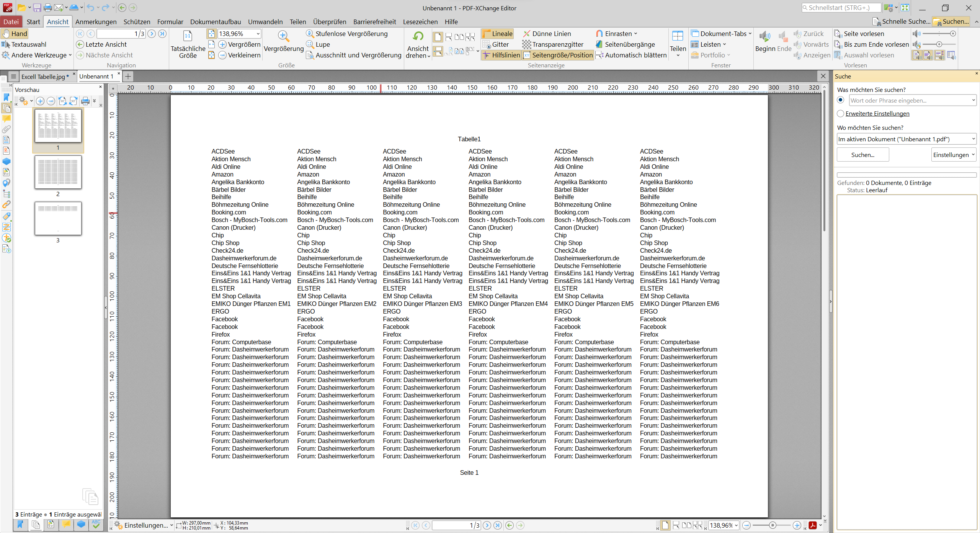The image size is (980, 533).
Task: Switch to the Start ribbon tab
Action: point(33,22)
